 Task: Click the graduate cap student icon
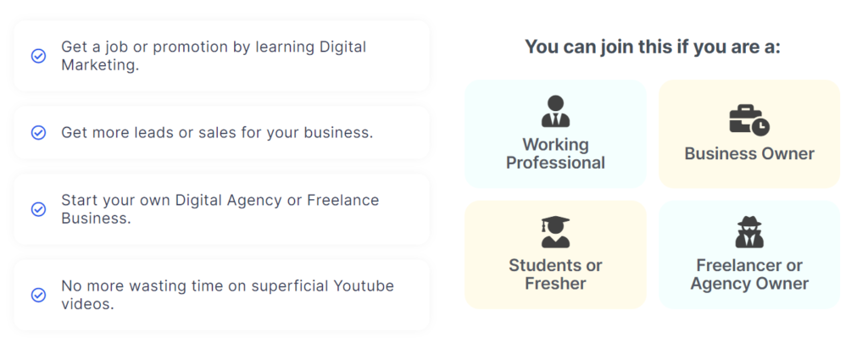(555, 232)
